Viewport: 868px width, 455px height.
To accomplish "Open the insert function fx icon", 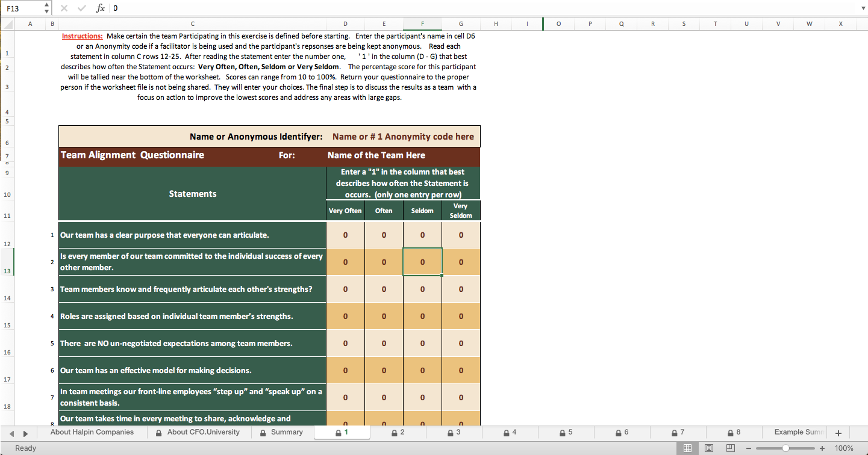I will pyautogui.click(x=101, y=8).
